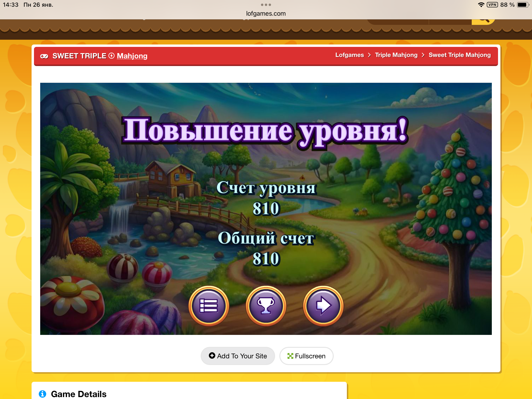Screen dimensions: 532x399
Task: Click the blue Game Details info icon
Action: pos(42,394)
